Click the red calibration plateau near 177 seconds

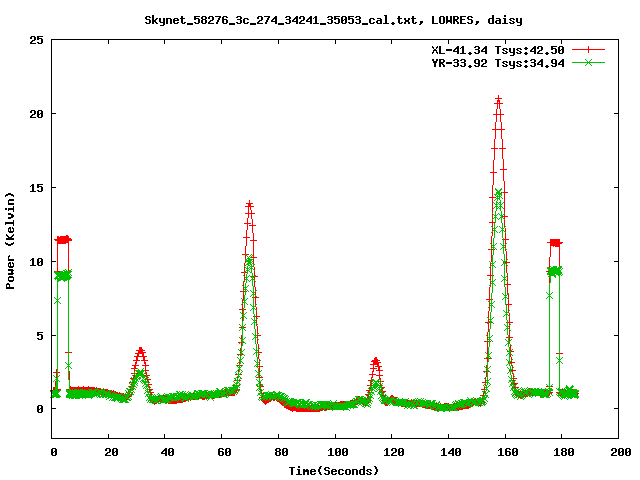click(x=555, y=243)
